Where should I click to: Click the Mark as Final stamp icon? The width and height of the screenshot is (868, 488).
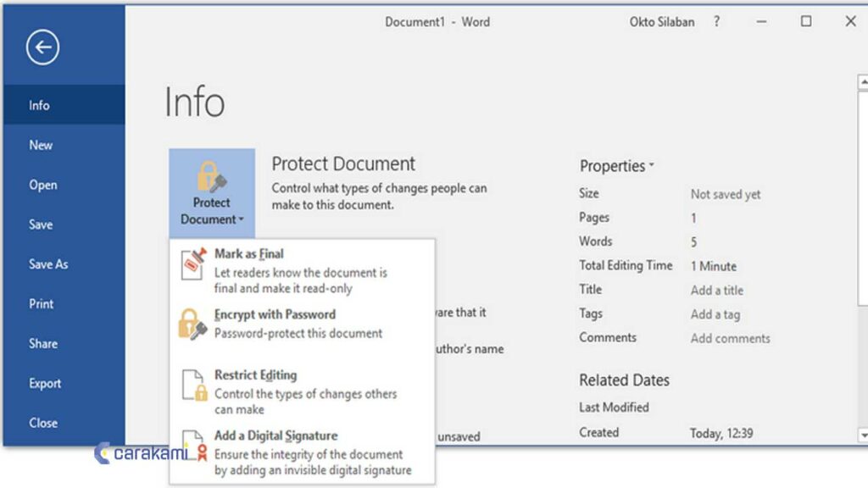click(194, 263)
